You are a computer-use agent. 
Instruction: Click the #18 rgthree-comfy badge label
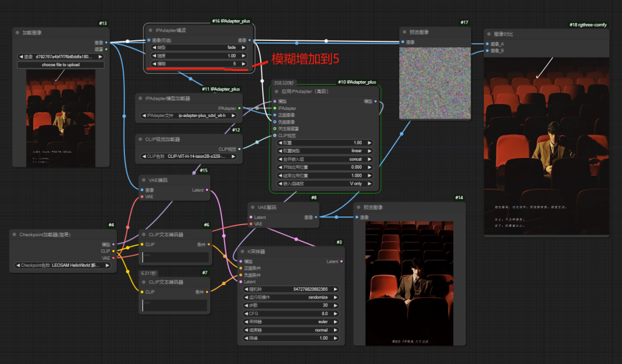tap(588, 25)
